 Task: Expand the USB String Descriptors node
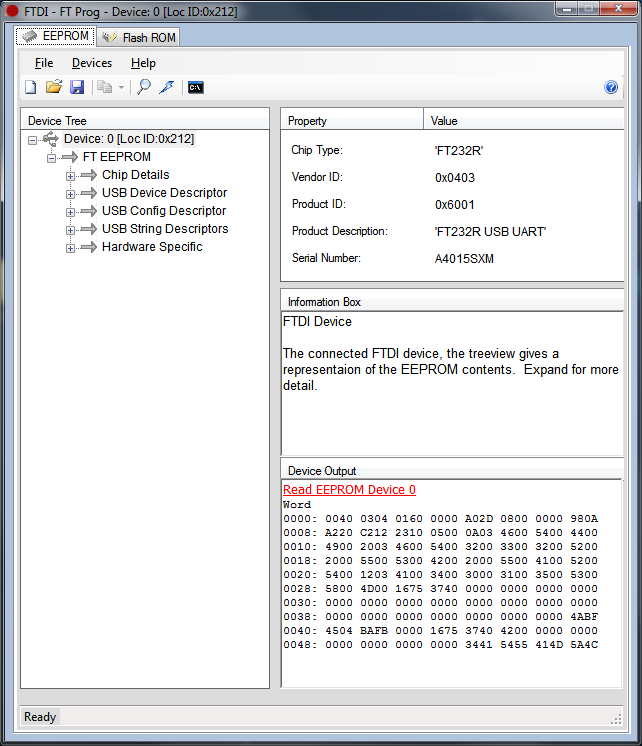[x=70, y=230]
